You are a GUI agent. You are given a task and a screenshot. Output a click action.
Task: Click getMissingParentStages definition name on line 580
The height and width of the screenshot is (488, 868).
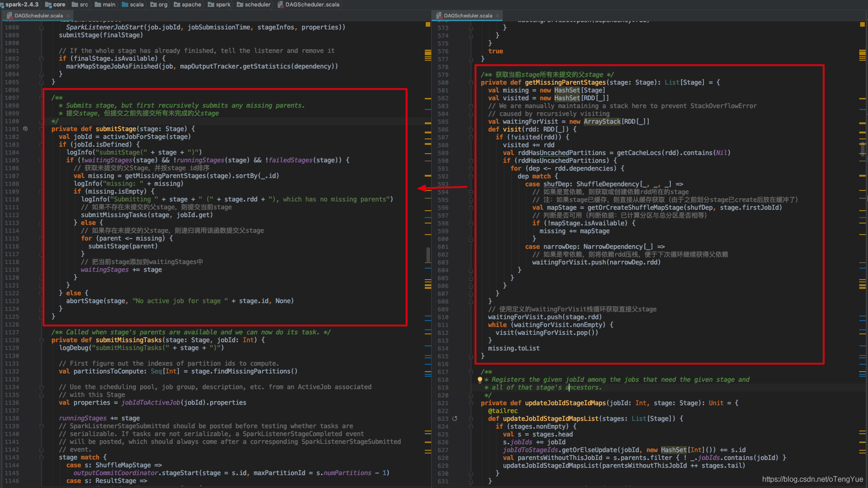pyautogui.click(x=565, y=82)
